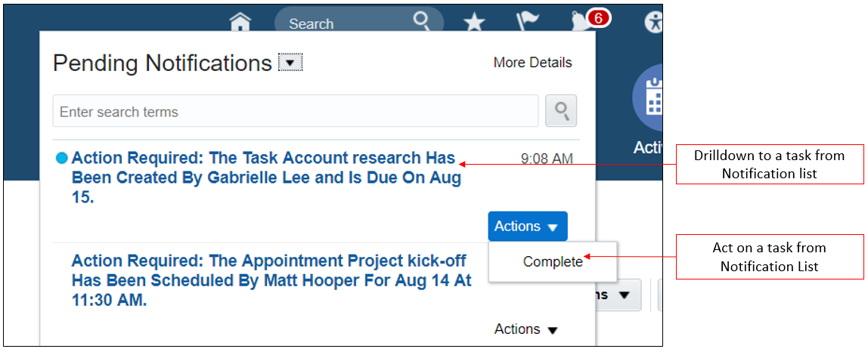Screen dimensions: 868x352
Task: Click the search magnifier in the header
Action: pos(421,21)
